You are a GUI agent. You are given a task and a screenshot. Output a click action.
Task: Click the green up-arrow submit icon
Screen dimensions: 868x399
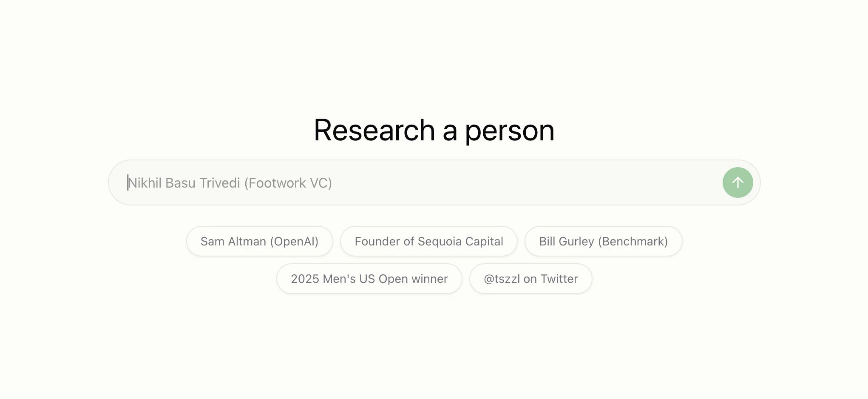coord(738,182)
